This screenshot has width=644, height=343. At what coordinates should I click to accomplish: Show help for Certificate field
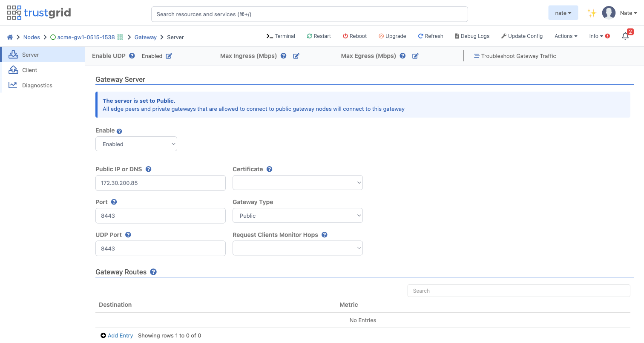[x=269, y=169]
